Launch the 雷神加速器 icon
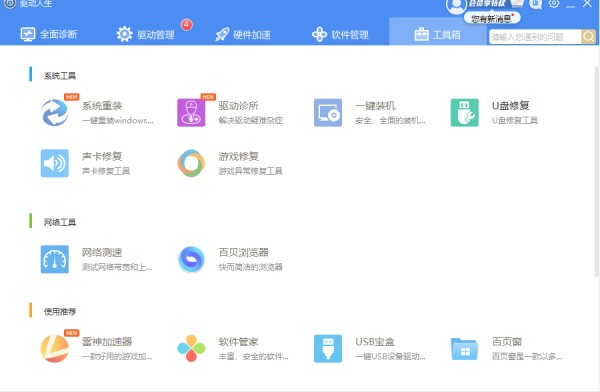Screen dimensions: 600x392 click(55, 348)
